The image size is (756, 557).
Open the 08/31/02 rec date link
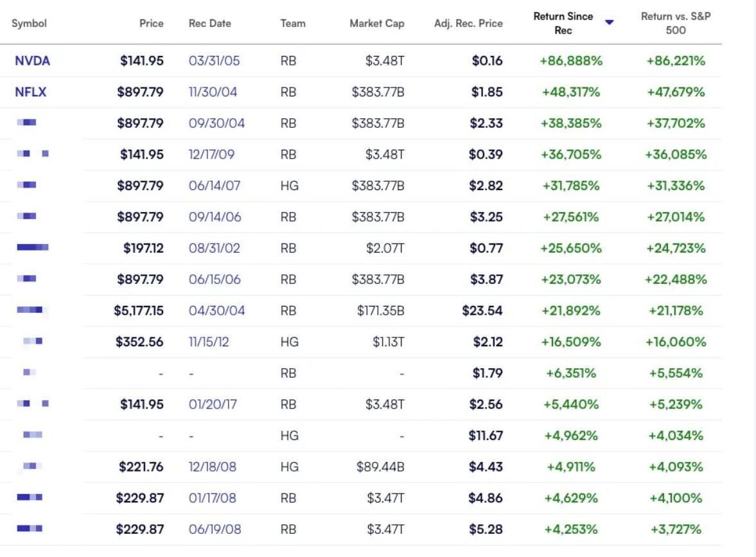(x=214, y=249)
